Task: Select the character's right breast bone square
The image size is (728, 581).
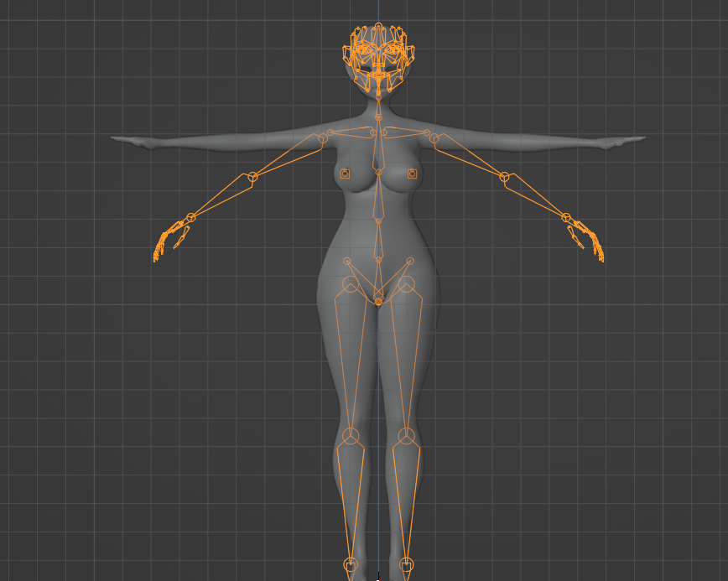Action: 345,174
